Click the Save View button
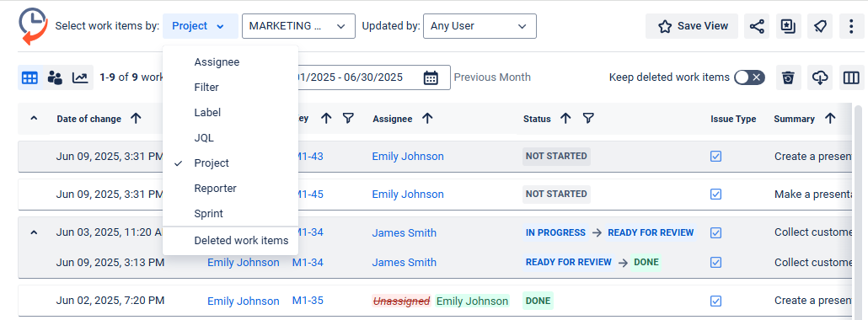 pos(692,26)
